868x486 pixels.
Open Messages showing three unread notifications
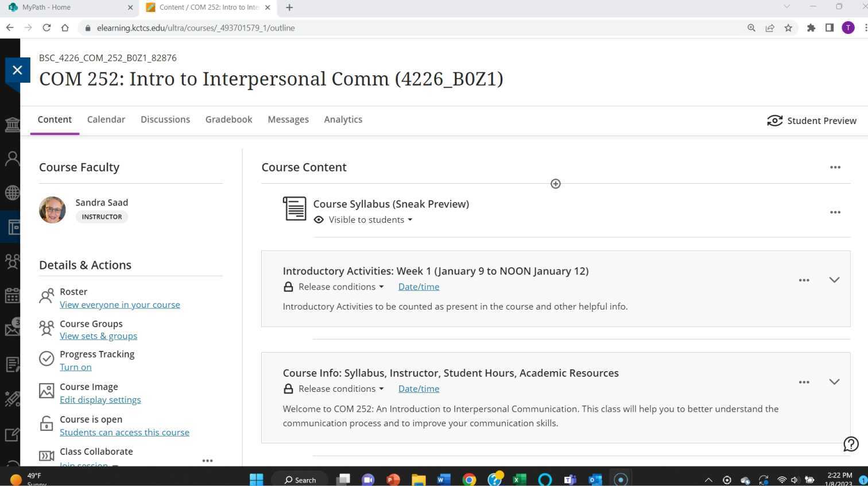[x=13, y=329]
